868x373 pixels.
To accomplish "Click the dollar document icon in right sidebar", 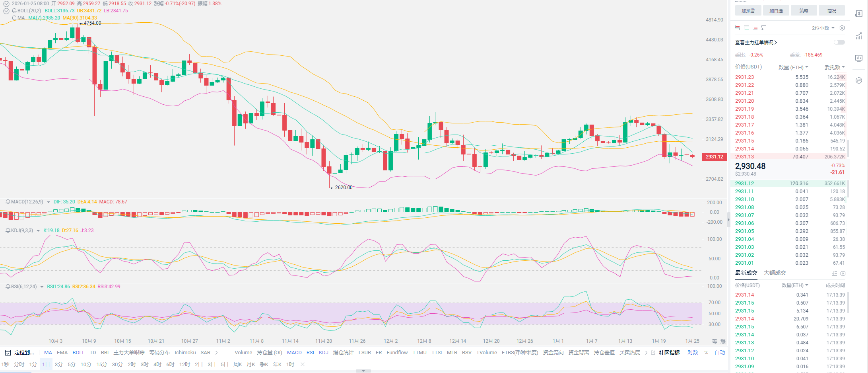I will click(858, 14).
